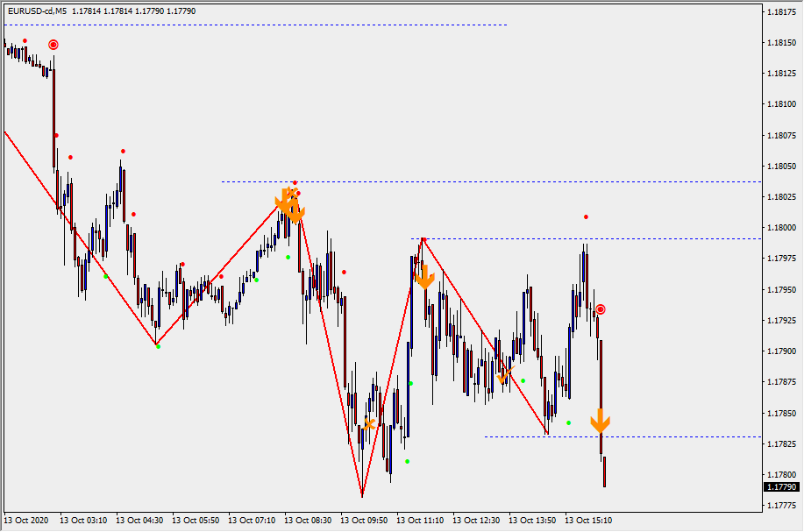Click the orange X marker on the chart

370,424
